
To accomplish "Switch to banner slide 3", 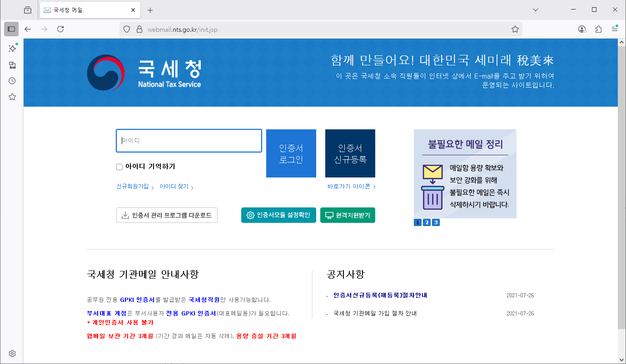I will point(436,222).
